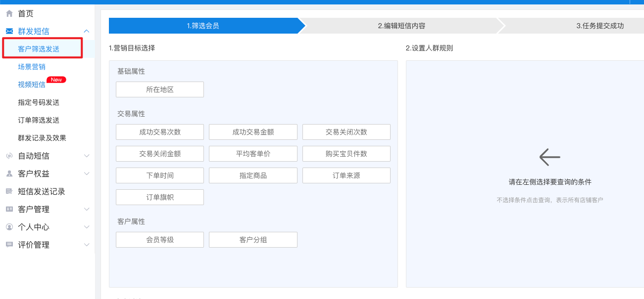Choose the 订单旗帜 condition

(160, 197)
